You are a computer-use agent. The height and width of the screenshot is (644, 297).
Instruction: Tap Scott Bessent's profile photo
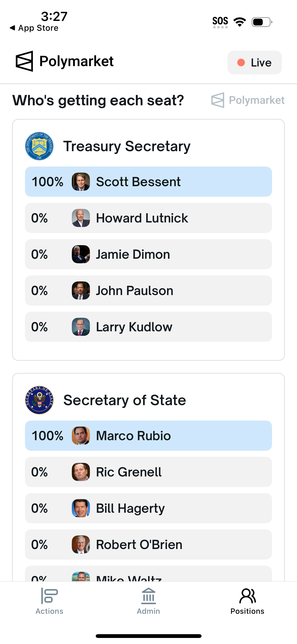tap(81, 182)
